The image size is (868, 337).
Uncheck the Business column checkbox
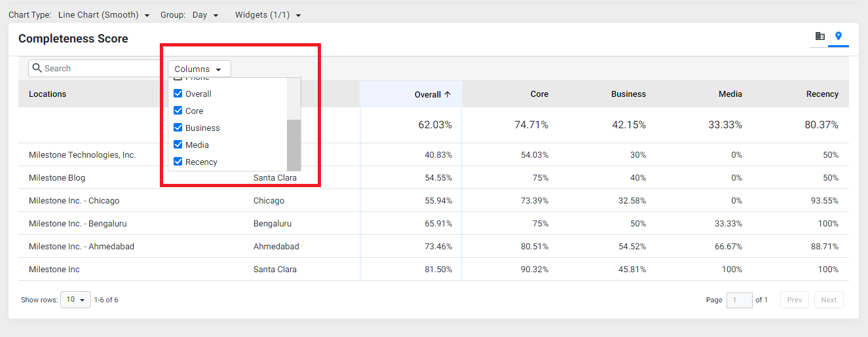178,128
